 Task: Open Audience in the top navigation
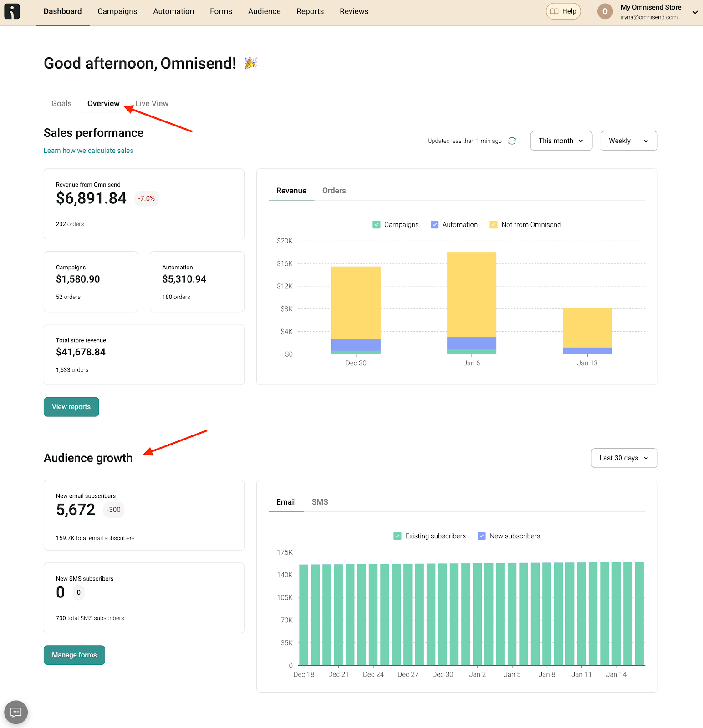point(264,11)
